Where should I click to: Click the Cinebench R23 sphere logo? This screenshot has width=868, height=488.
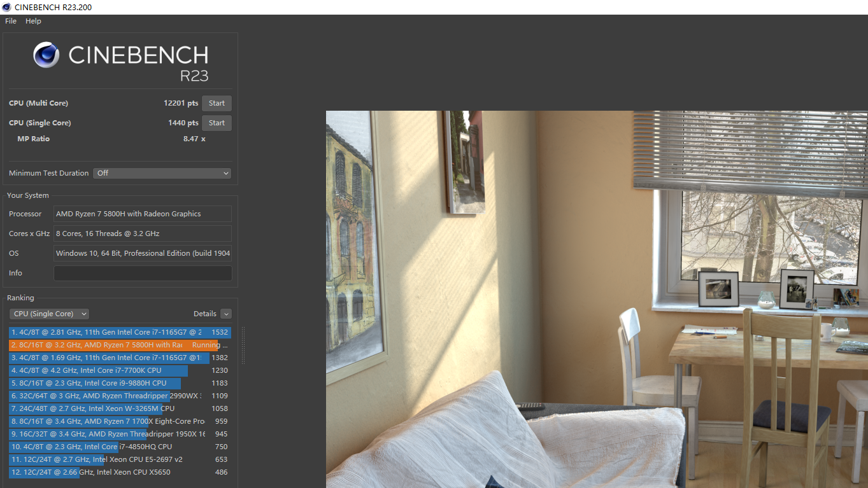pyautogui.click(x=46, y=55)
